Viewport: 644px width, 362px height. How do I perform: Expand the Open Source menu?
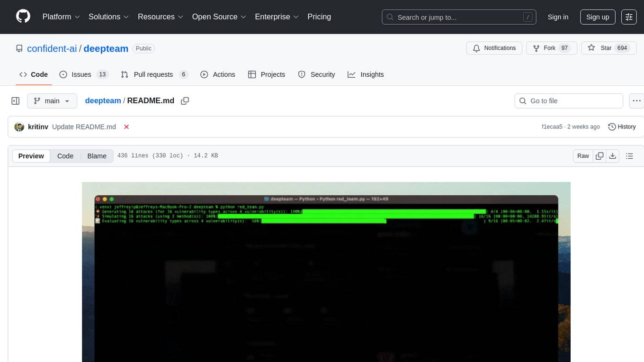[x=219, y=17]
